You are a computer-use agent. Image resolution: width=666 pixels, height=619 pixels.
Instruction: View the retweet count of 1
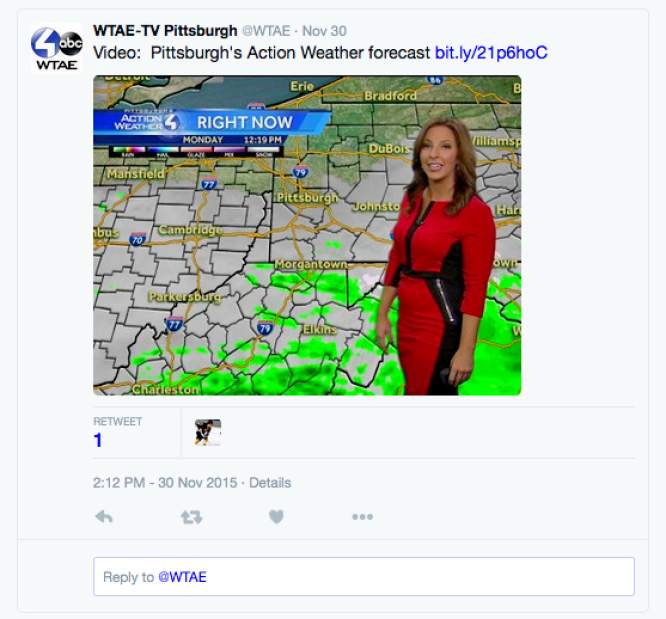(x=98, y=440)
